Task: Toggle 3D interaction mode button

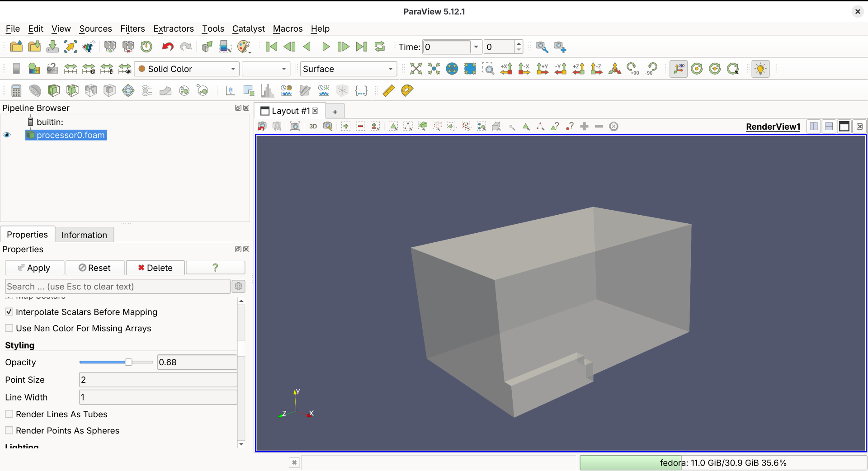Action: [x=313, y=127]
